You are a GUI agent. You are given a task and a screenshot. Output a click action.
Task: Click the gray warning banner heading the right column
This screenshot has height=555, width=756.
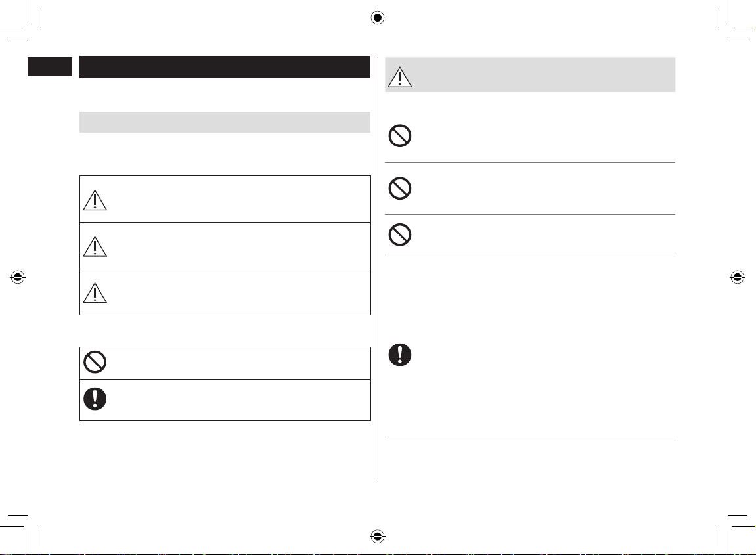[x=530, y=75]
